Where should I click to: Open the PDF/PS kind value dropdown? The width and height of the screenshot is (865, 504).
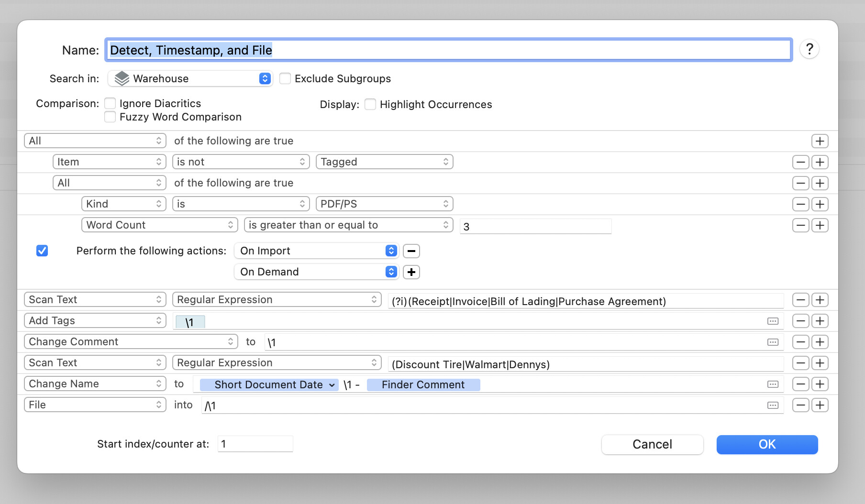pyautogui.click(x=384, y=204)
